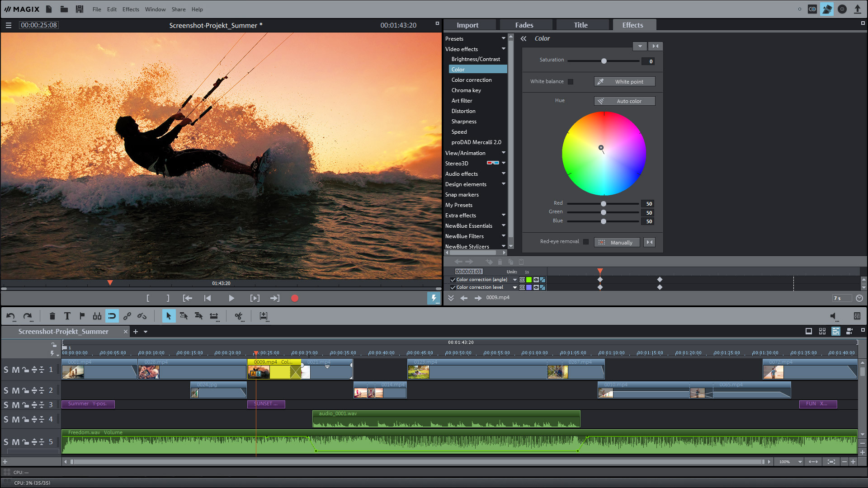This screenshot has height=488, width=868.
Task: Open the preview monitor hamburger menu
Action: [x=8, y=25]
